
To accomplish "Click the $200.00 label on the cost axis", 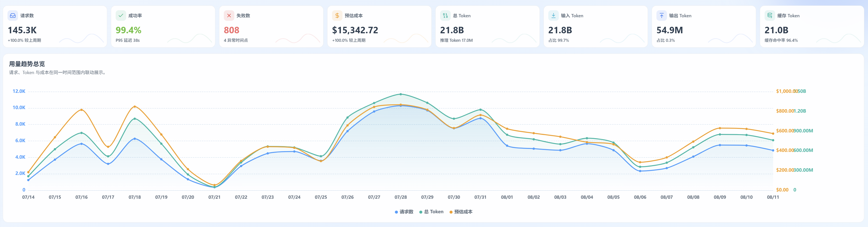I will click(785, 170).
